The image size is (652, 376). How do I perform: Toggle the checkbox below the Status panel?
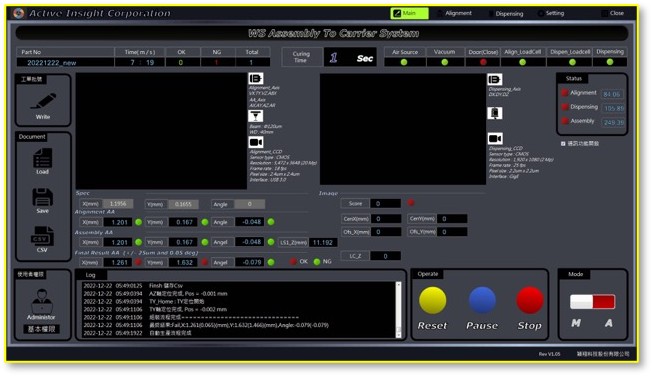coord(563,143)
